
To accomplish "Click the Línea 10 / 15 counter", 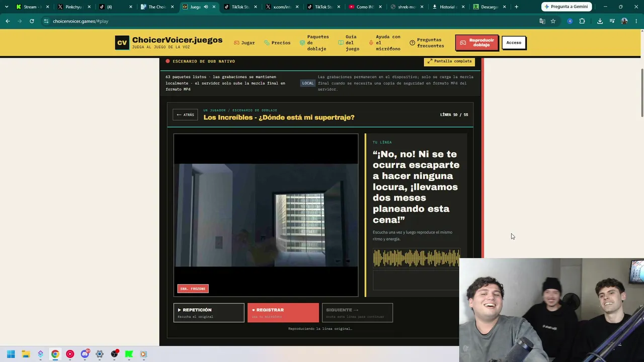I will (x=454, y=115).
